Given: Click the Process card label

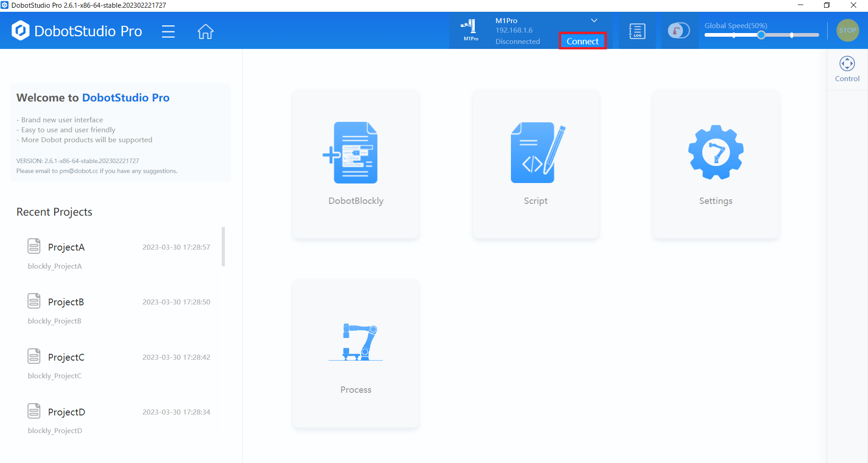Looking at the screenshot, I should [x=356, y=390].
